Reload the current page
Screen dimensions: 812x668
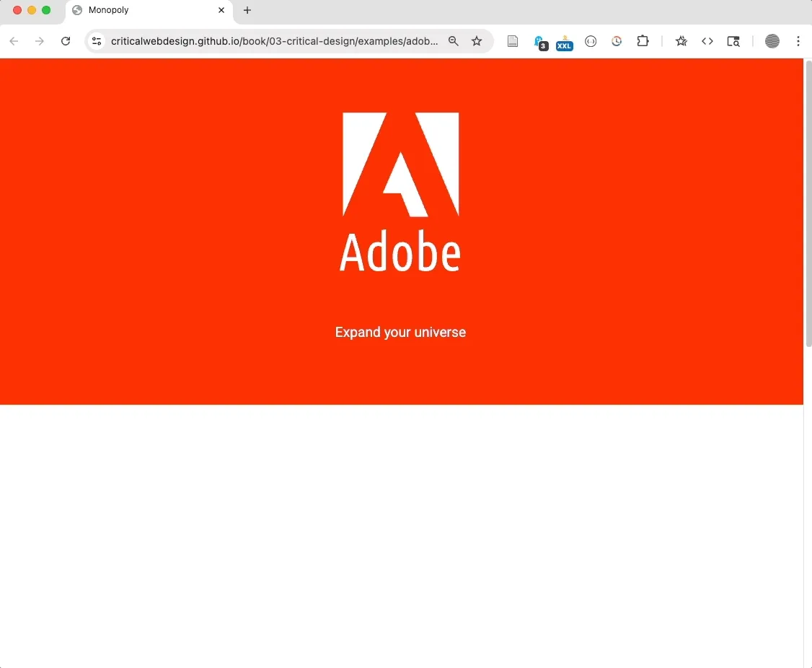66,41
